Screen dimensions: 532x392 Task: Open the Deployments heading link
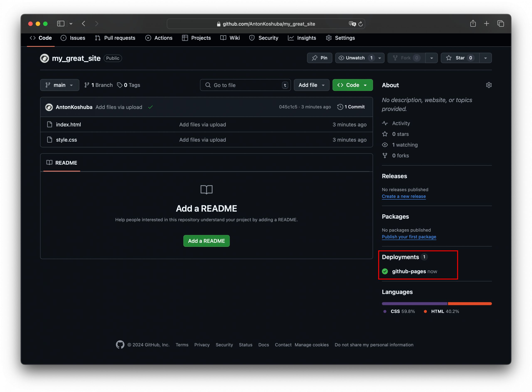pyautogui.click(x=400, y=257)
